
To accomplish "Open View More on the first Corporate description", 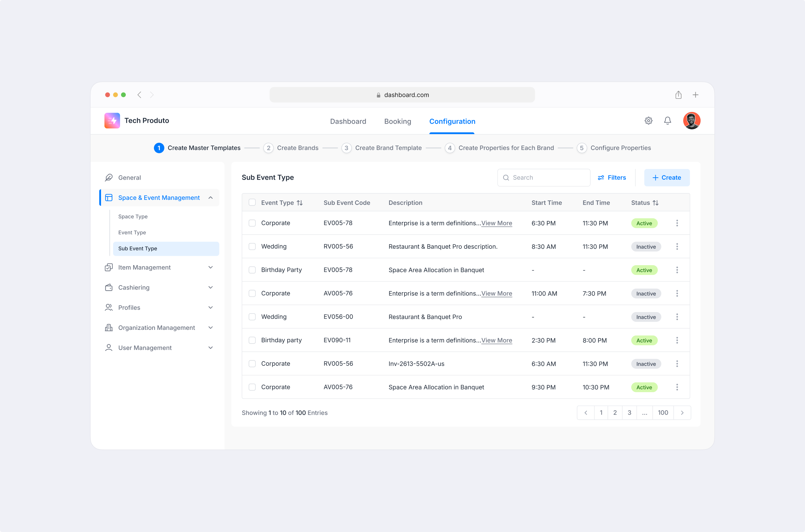I will pos(496,223).
